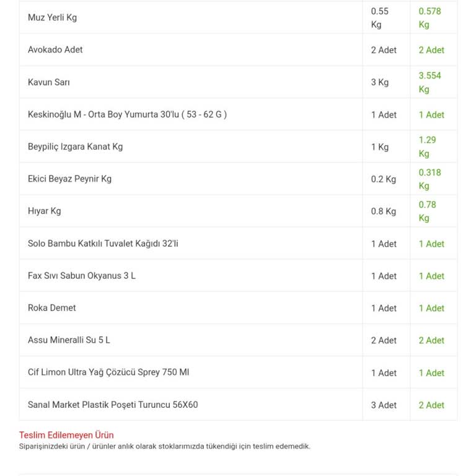Select Ekici Beyaz Peynir Kg product
The height and width of the screenshot is (476, 476).
click(69, 178)
